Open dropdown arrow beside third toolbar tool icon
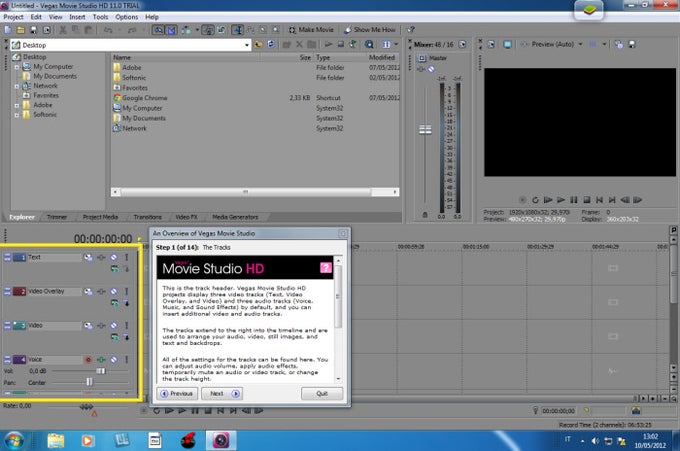The height and width of the screenshot is (451, 680). [197, 30]
